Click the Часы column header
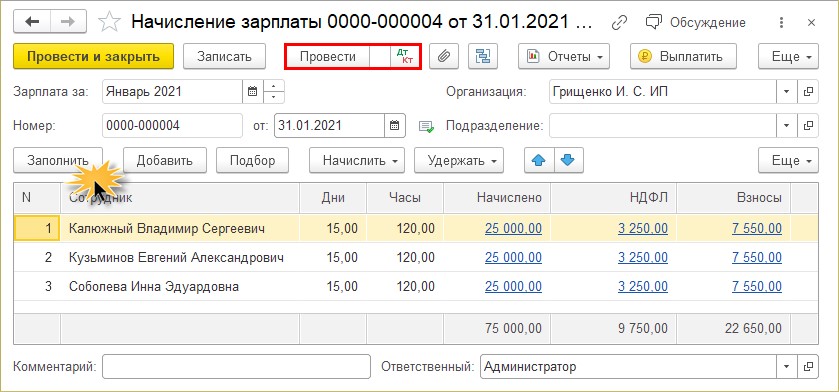 coord(405,198)
